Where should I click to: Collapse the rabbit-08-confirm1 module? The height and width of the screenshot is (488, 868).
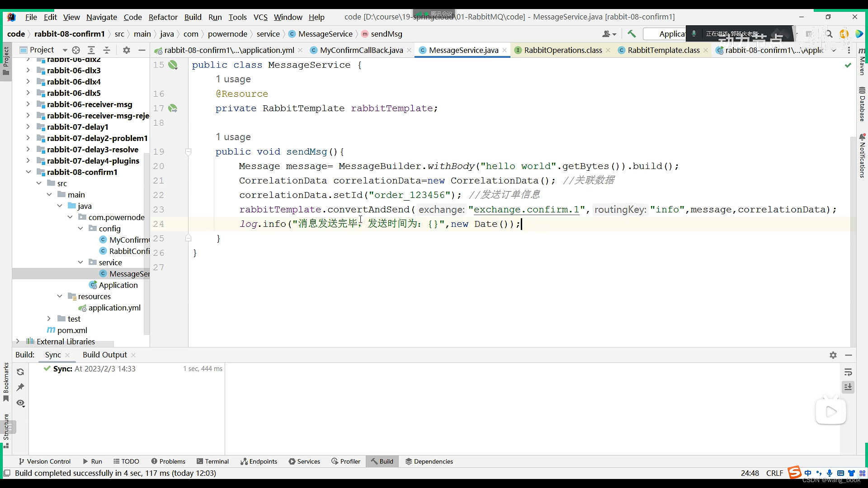coord(28,172)
